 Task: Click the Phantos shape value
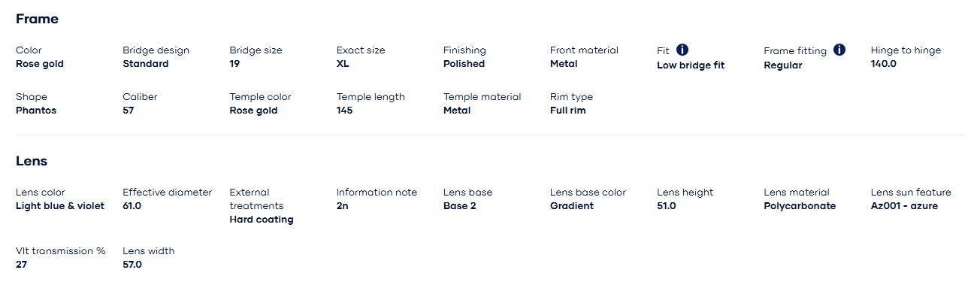coord(36,111)
